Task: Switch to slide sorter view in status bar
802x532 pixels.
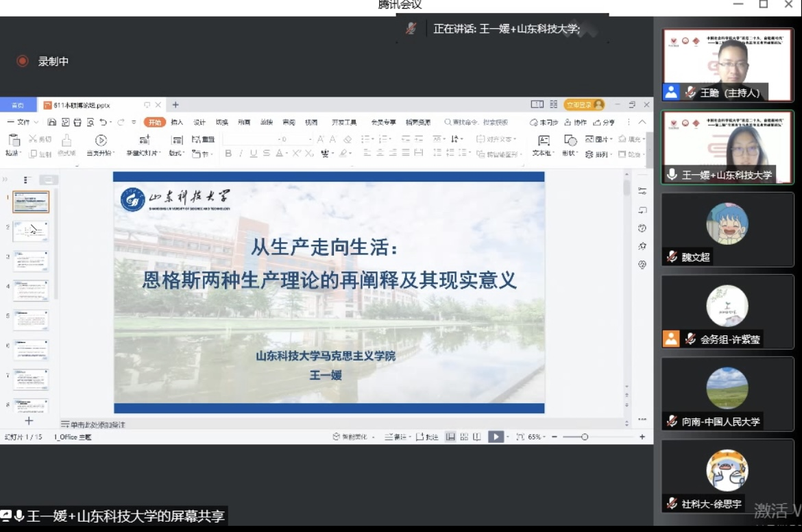Action: 464,437
